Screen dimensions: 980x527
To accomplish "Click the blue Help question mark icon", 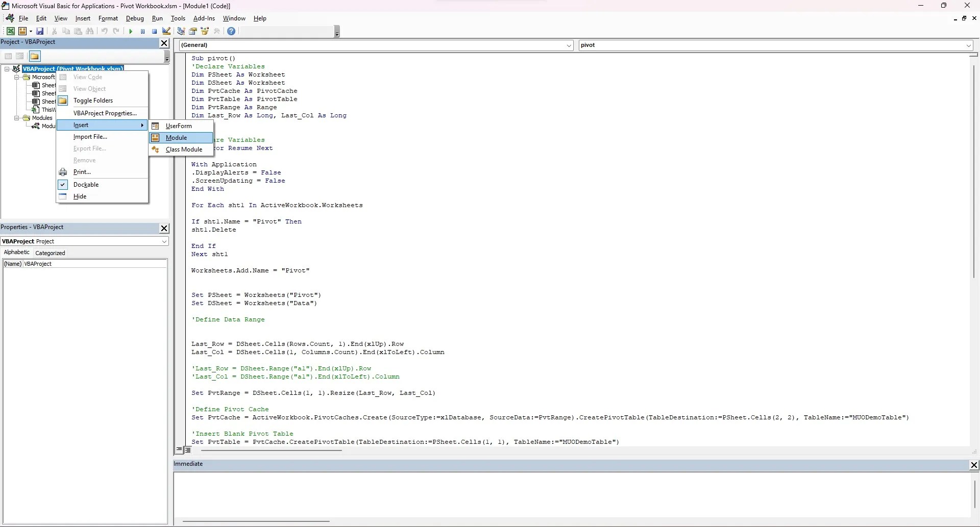I will click(x=231, y=32).
